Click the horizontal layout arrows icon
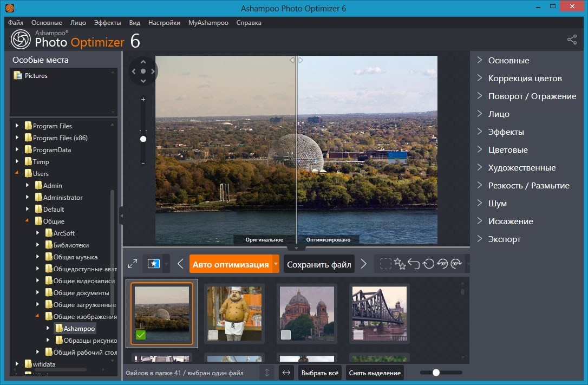588x385 pixels. tap(286, 373)
